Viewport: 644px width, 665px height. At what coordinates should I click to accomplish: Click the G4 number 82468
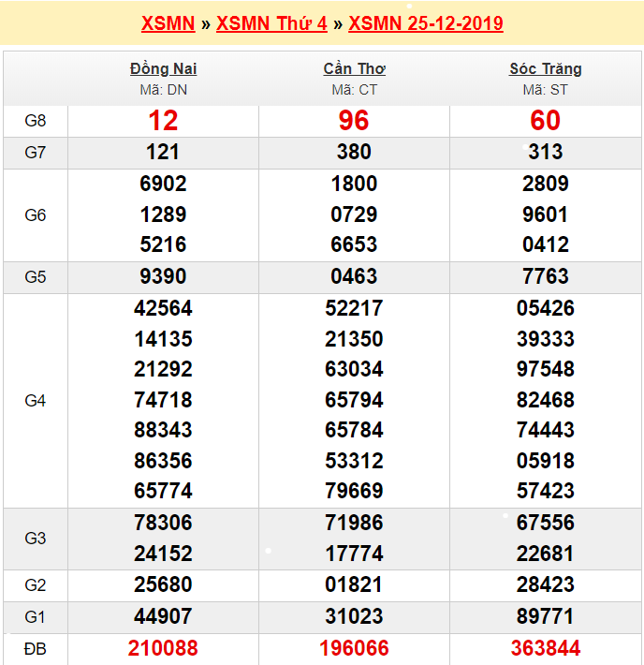click(x=545, y=400)
